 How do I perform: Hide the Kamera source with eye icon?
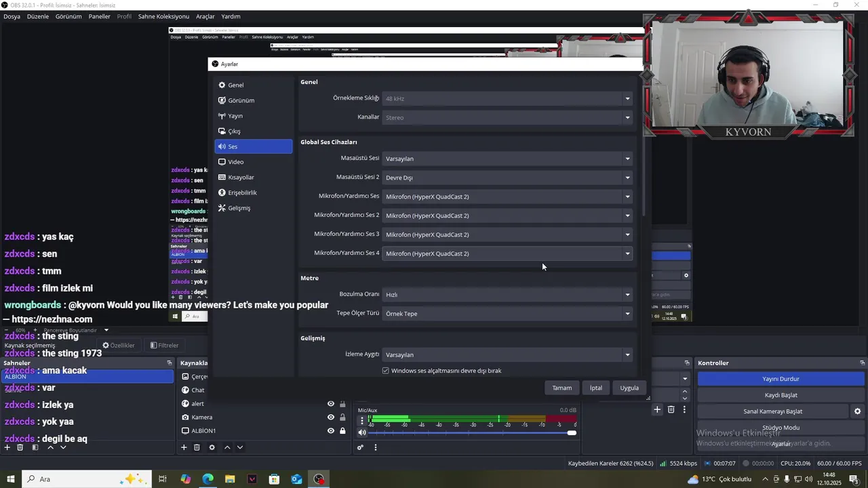pos(331,418)
